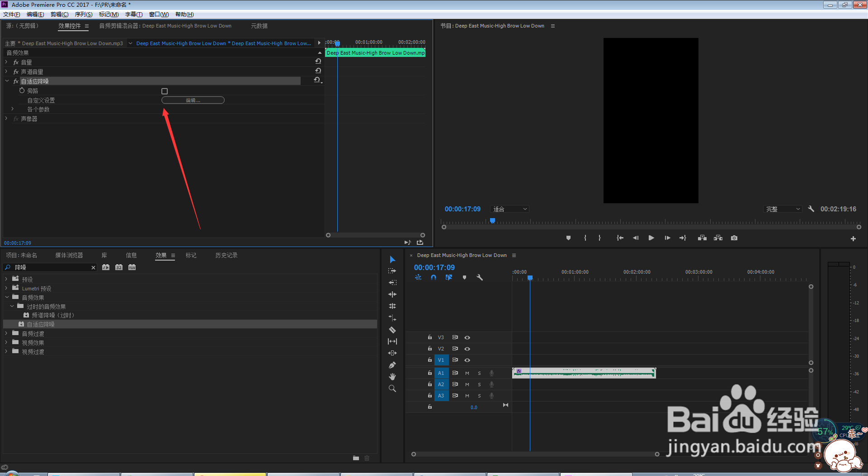Click the 编辑... custom setup button
This screenshot has height=476, width=868.
pos(193,100)
